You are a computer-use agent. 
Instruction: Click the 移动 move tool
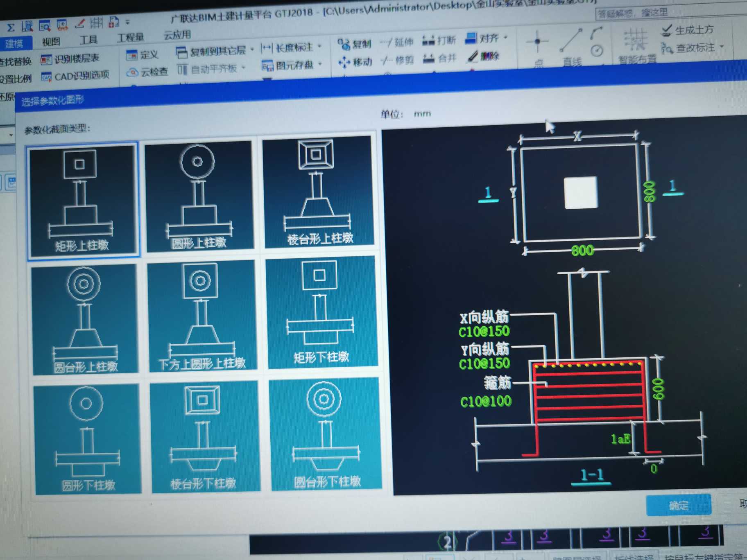[x=355, y=62]
